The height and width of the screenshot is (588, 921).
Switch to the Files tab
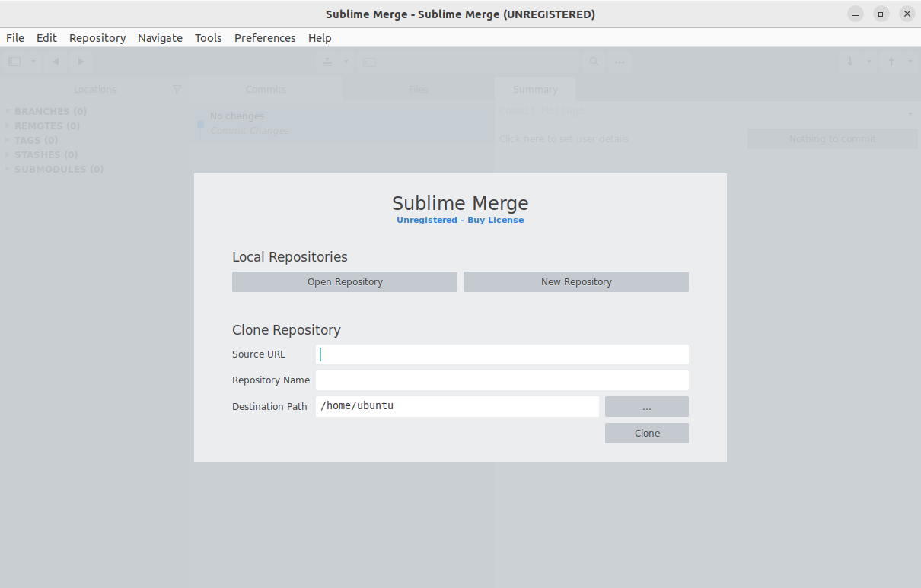418,90
